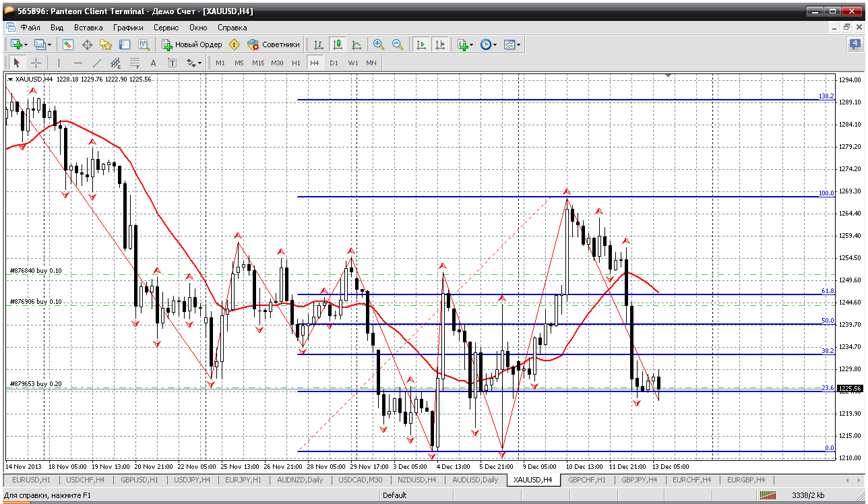Switch timeframe to M1
Viewport: 868px width, 504px height.
pyautogui.click(x=220, y=63)
